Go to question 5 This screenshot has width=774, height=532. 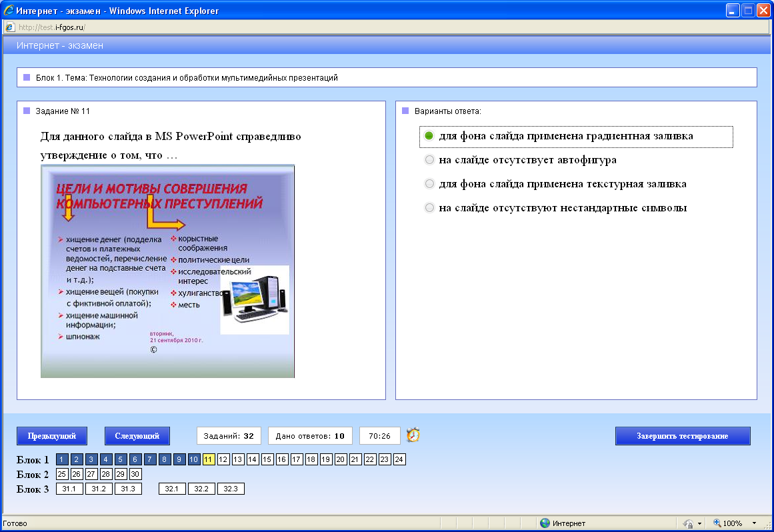[121, 459]
